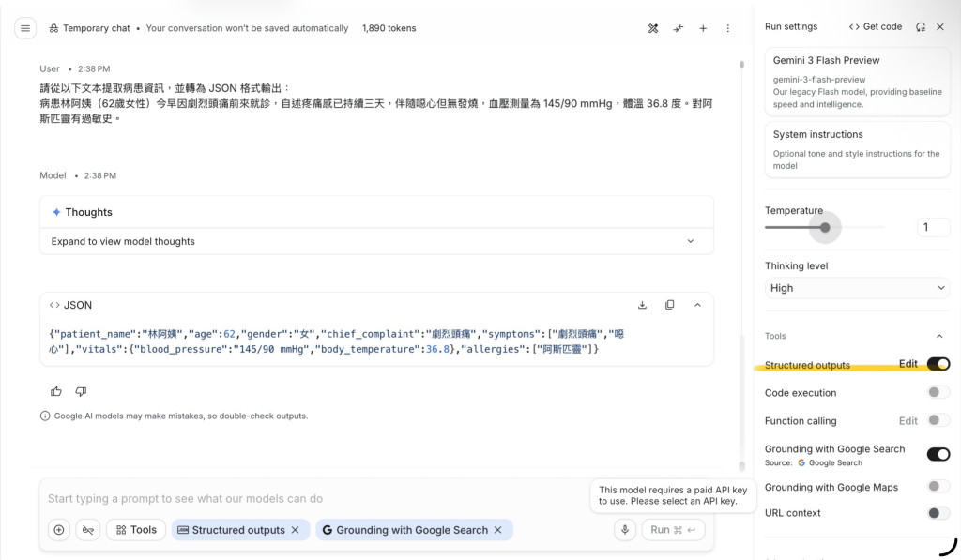Click the Temperature value input field
The width and height of the screenshot is (961, 560).
(x=934, y=227)
